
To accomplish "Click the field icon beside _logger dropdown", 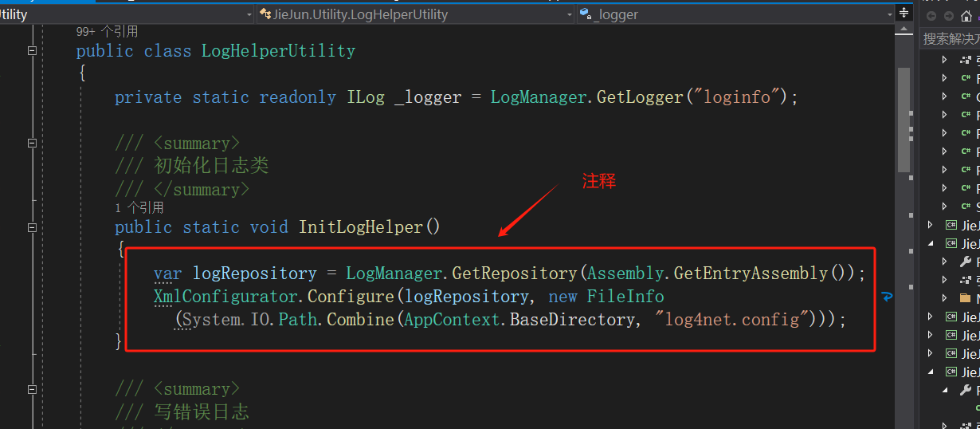I will click(x=585, y=14).
